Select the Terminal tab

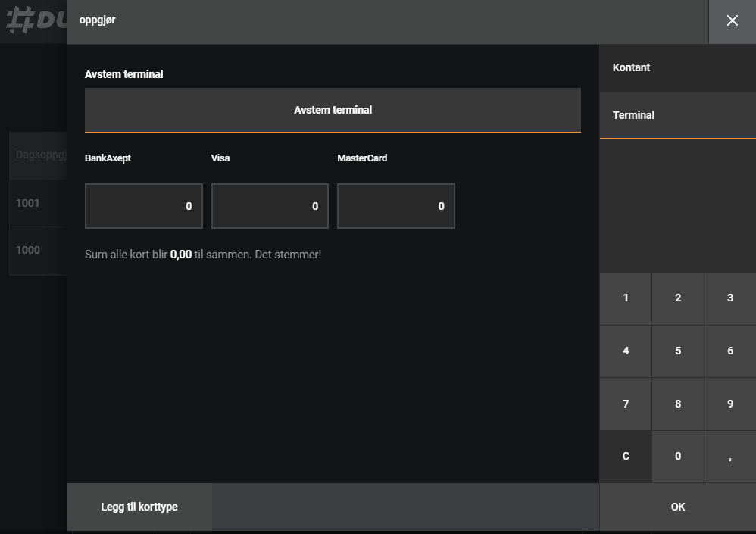(x=677, y=115)
